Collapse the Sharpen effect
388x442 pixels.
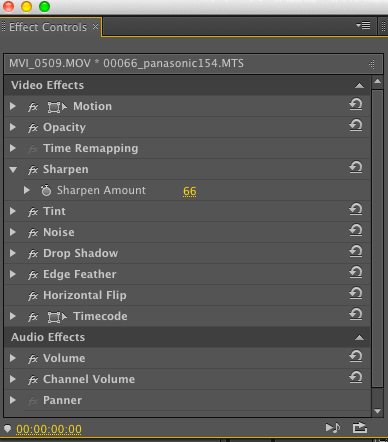pyautogui.click(x=13, y=170)
